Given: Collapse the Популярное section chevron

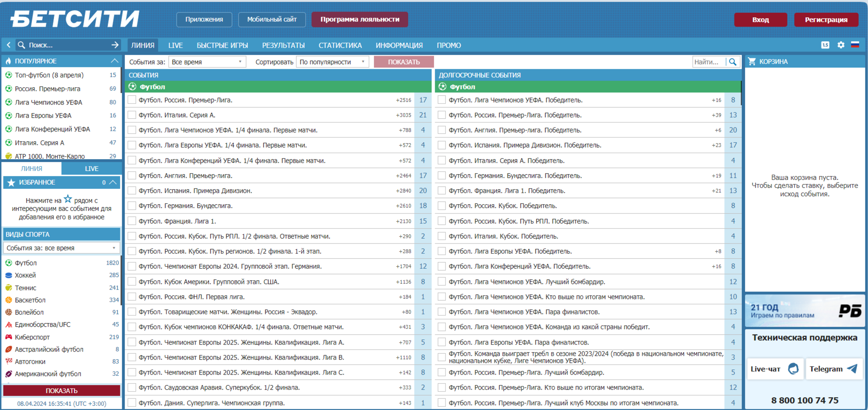Looking at the screenshot, I should (115, 61).
